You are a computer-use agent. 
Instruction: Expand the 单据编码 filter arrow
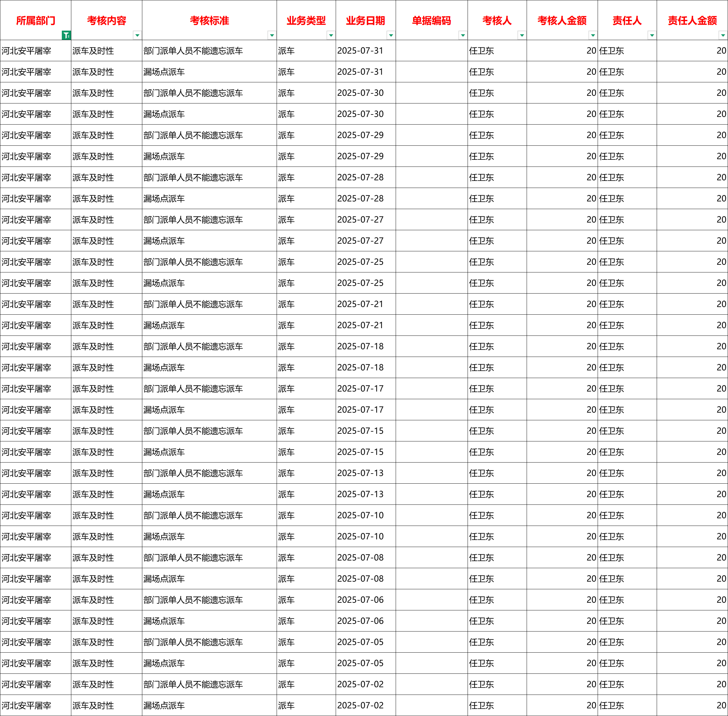[x=463, y=35]
